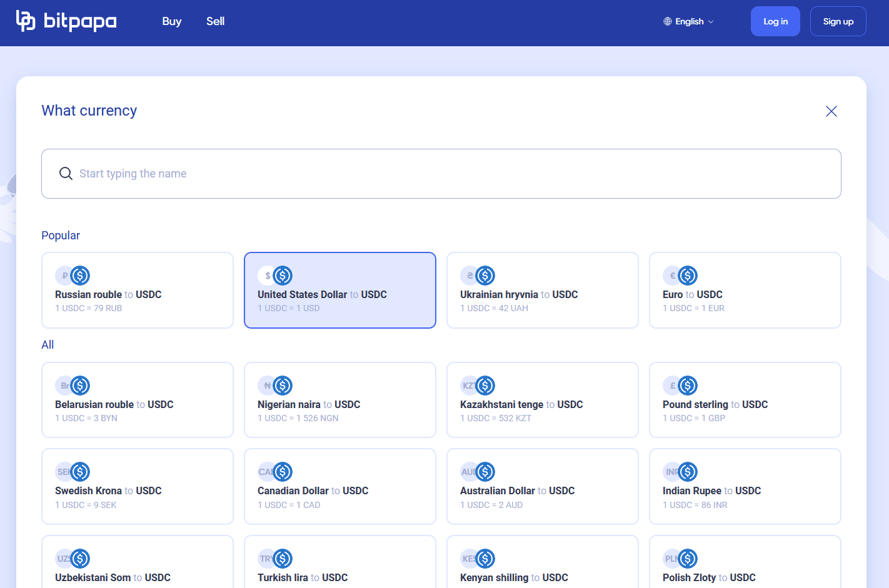This screenshot has height=588, width=889.
Task: Choose the Australian Dollar to USDC card
Action: (543, 487)
